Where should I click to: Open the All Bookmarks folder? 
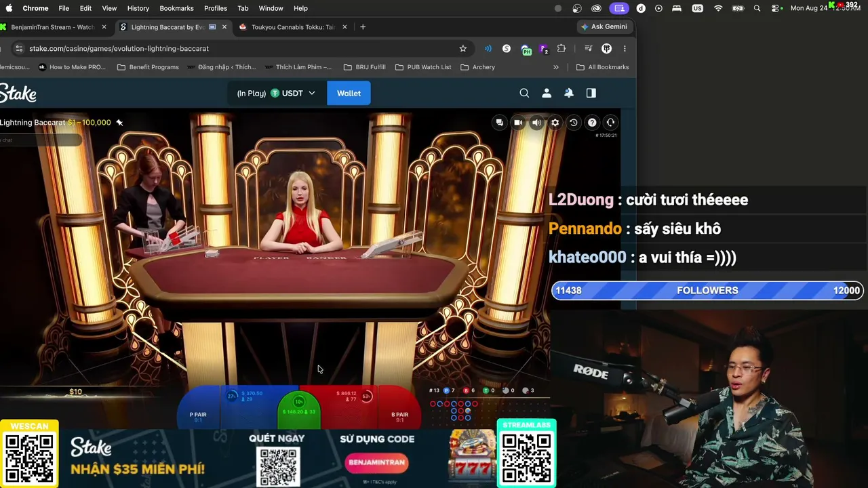(602, 67)
